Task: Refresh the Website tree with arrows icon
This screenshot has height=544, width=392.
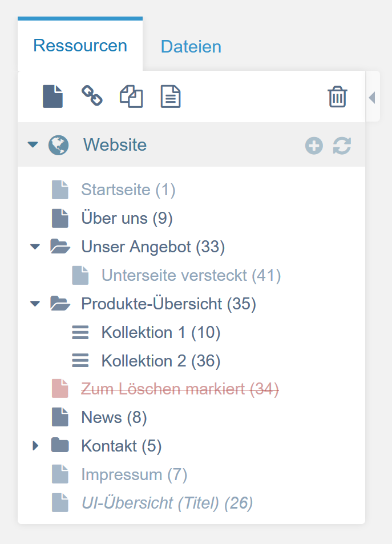Action: [x=342, y=146]
